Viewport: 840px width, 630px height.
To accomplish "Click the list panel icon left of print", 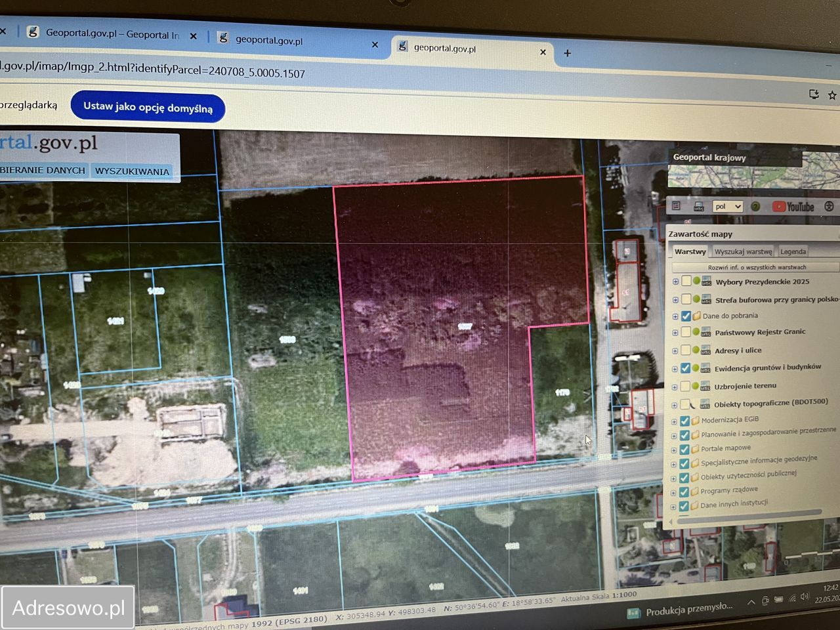I will click(676, 206).
